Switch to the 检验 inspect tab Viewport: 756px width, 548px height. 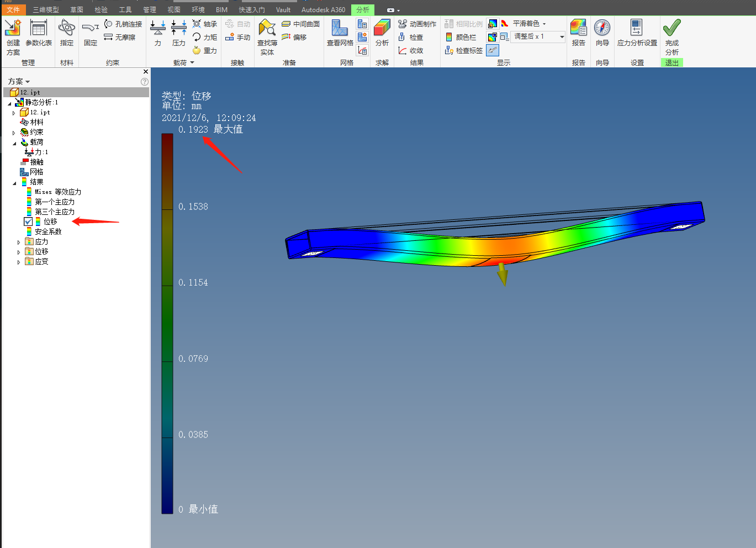[x=101, y=10]
